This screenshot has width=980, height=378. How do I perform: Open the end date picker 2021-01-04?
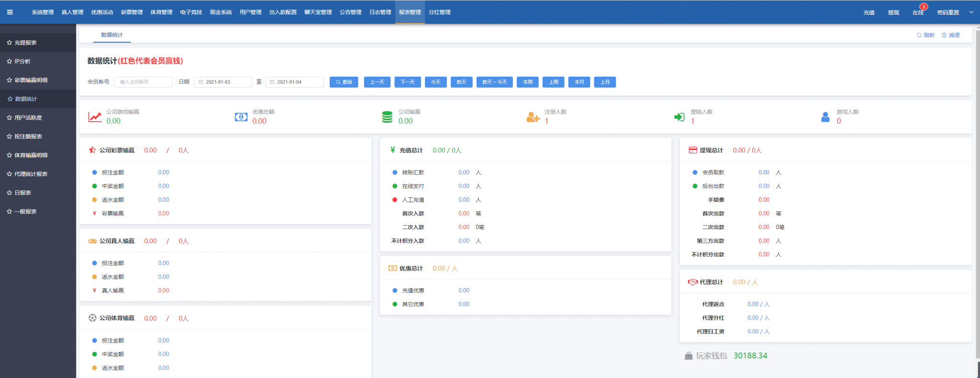pos(295,82)
